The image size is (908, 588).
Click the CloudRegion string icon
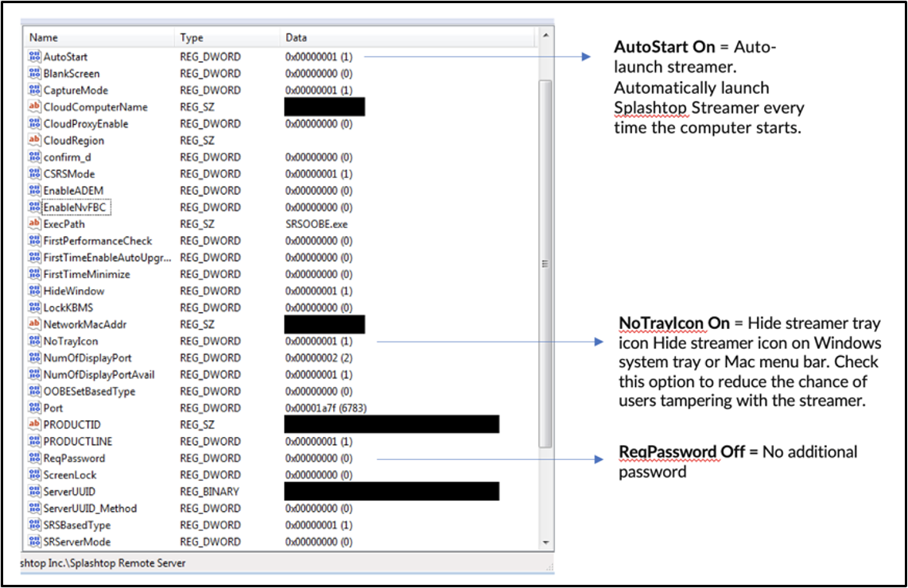(35, 141)
